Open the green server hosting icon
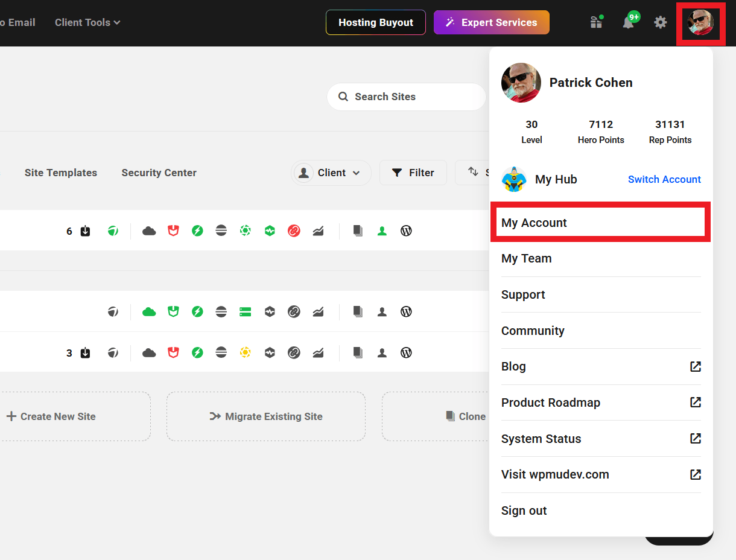 (246, 311)
